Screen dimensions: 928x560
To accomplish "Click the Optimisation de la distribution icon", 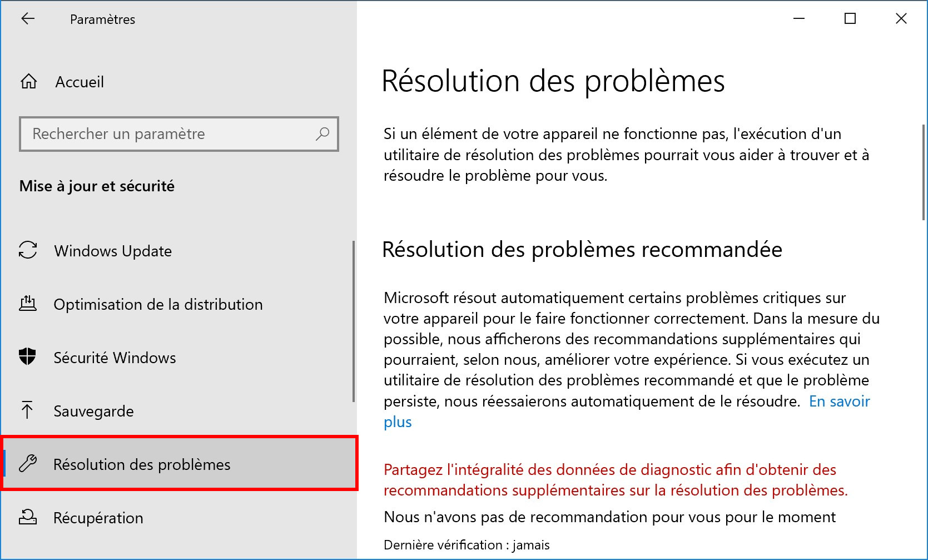I will click(x=28, y=304).
